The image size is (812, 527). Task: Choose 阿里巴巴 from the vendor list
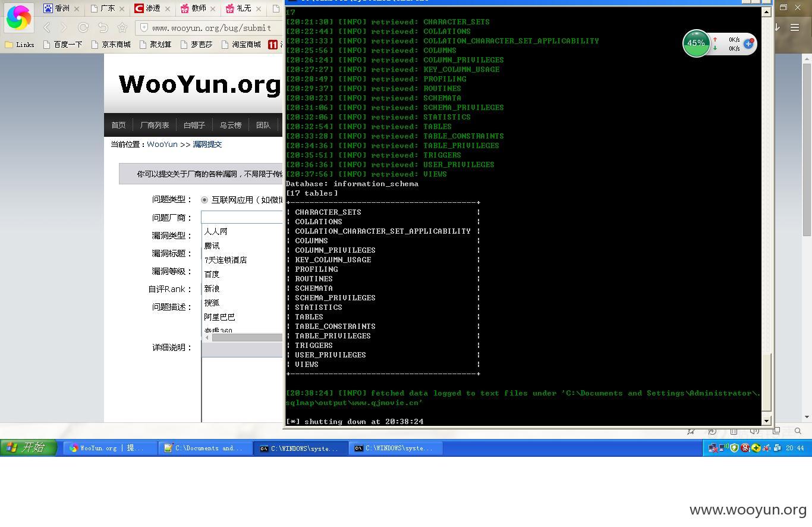219,317
